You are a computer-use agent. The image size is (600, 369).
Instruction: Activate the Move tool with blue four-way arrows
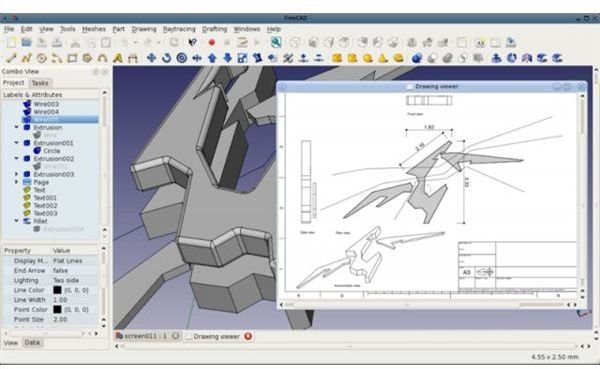coord(152,58)
